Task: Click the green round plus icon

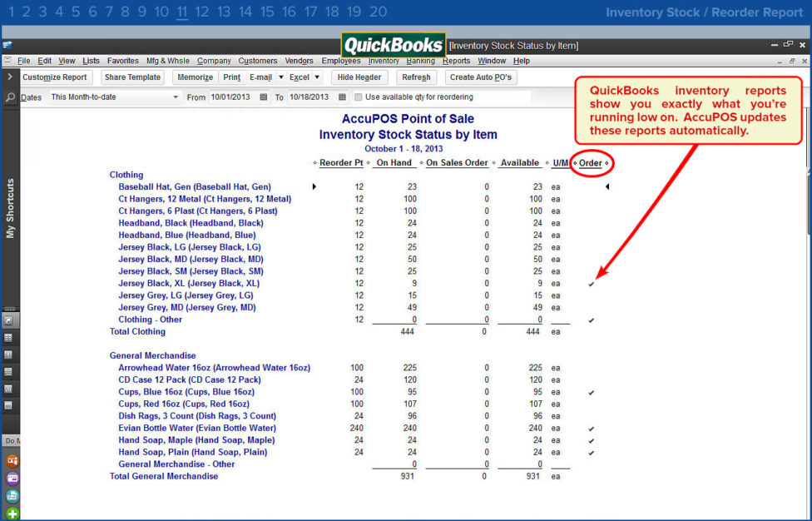Action: (x=12, y=514)
